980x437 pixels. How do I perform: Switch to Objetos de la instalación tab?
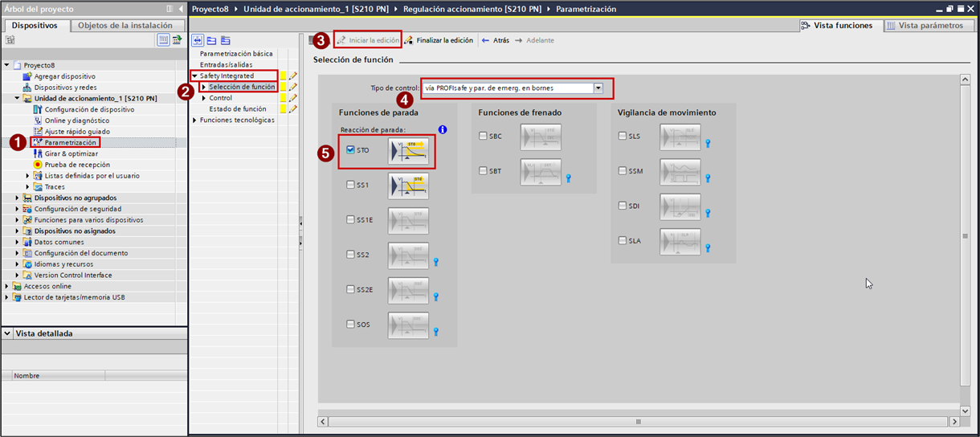[125, 26]
